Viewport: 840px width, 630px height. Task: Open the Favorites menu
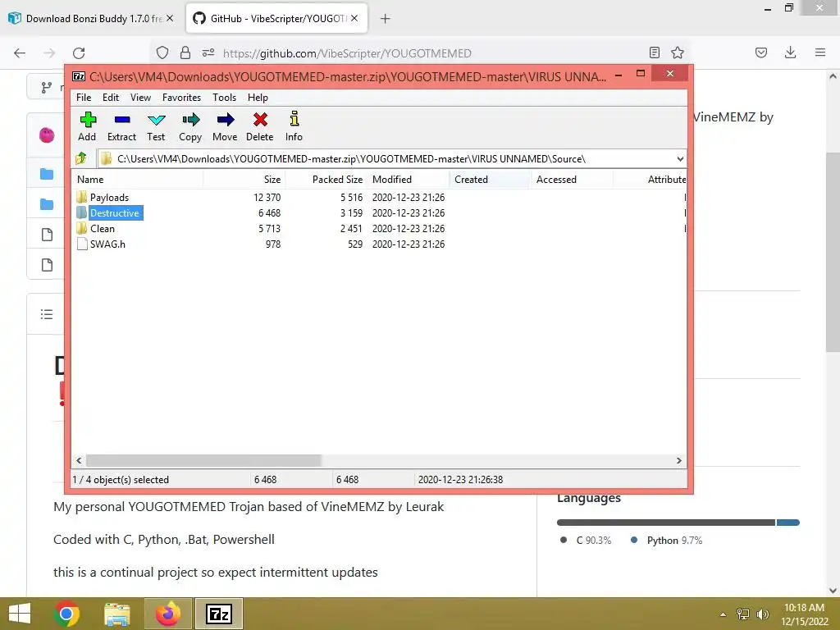point(181,98)
